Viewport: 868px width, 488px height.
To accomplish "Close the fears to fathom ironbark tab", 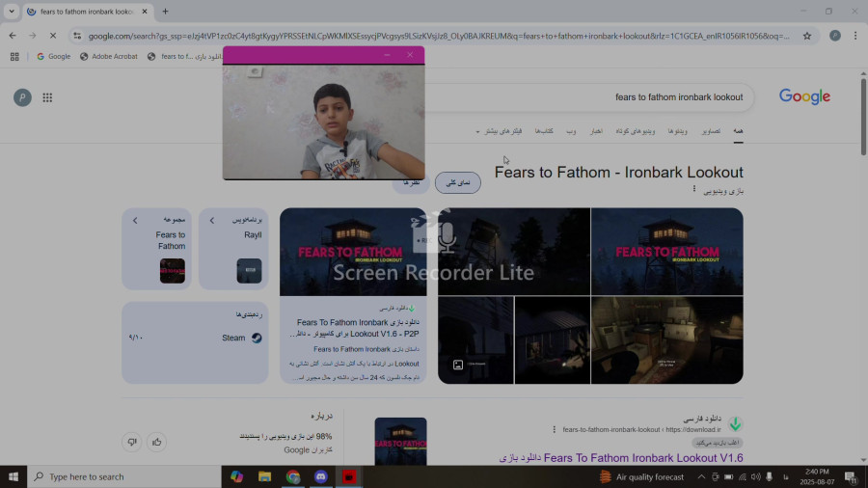I will 145,11.
